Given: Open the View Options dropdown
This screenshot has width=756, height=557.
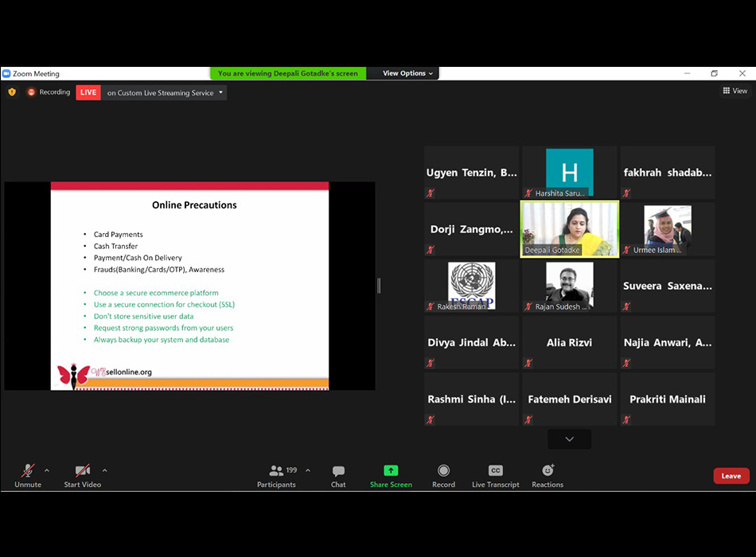Looking at the screenshot, I should [x=407, y=73].
